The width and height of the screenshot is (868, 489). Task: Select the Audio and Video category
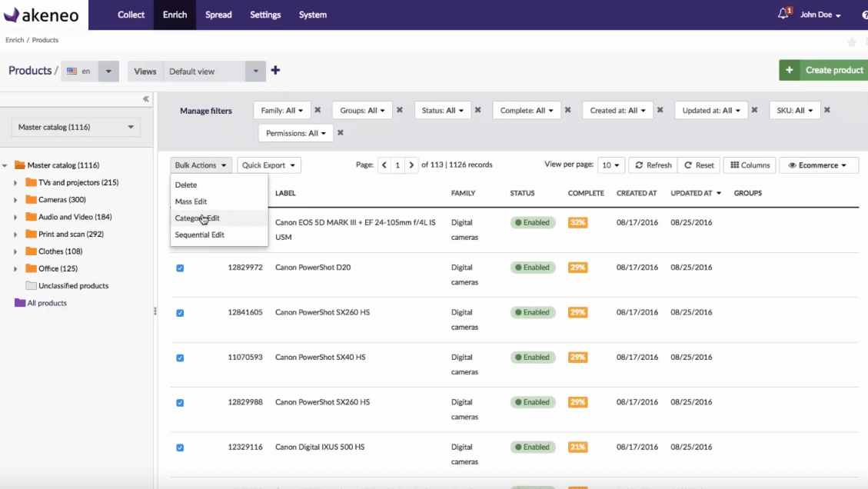69,217
